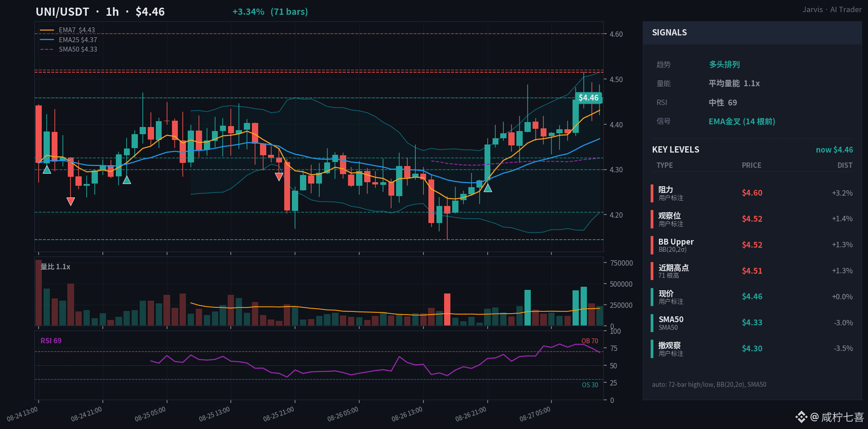Select the EMA7 $4.43 legend text
The width and height of the screenshot is (868, 429).
point(77,30)
